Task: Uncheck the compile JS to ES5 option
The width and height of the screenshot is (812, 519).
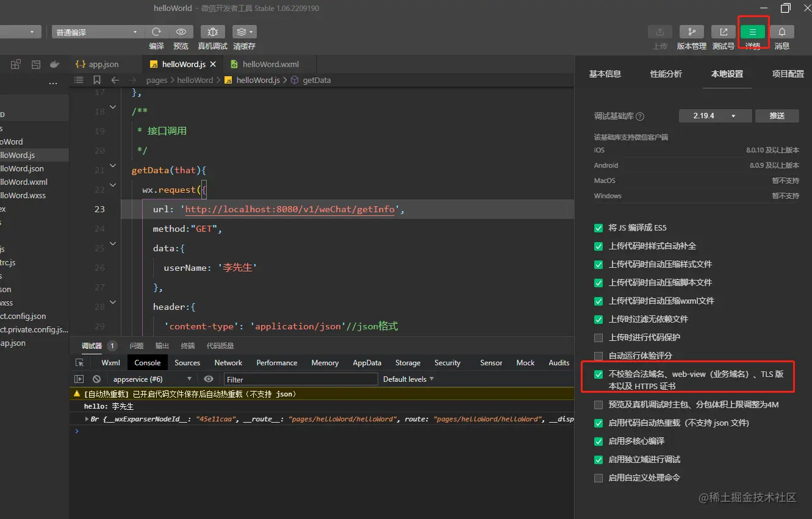Action: click(598, 228)
